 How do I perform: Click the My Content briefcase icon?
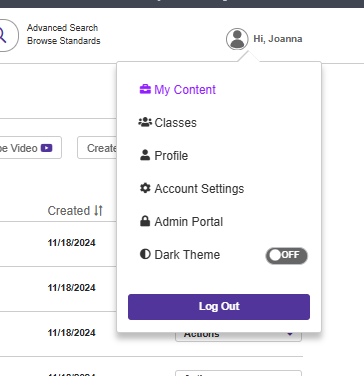click(145, 89)
